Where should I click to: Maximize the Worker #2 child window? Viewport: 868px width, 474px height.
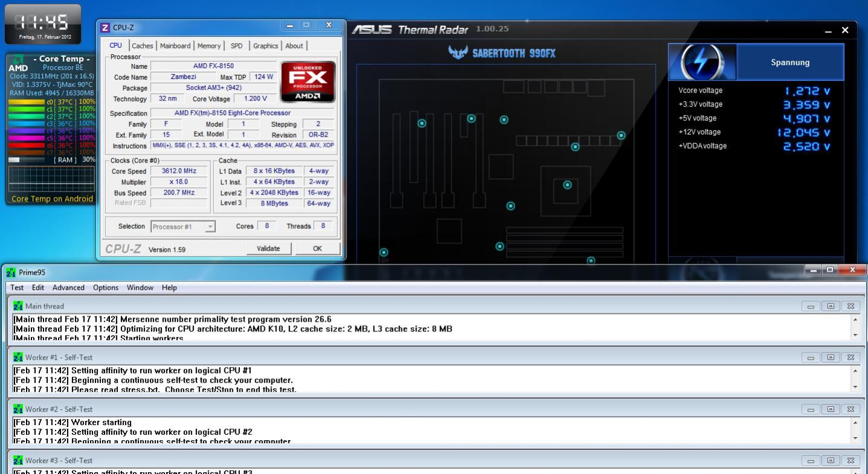[x=831, y=409]
